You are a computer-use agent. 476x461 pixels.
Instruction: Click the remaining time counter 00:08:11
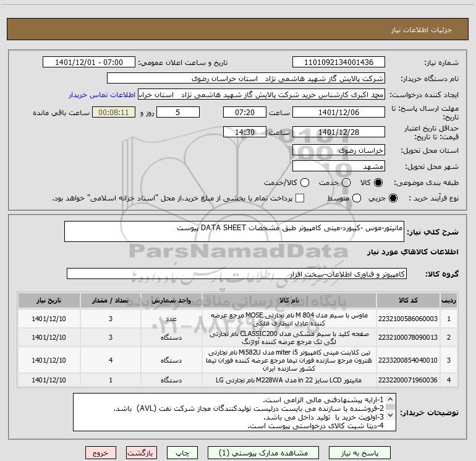coord(114,112)
